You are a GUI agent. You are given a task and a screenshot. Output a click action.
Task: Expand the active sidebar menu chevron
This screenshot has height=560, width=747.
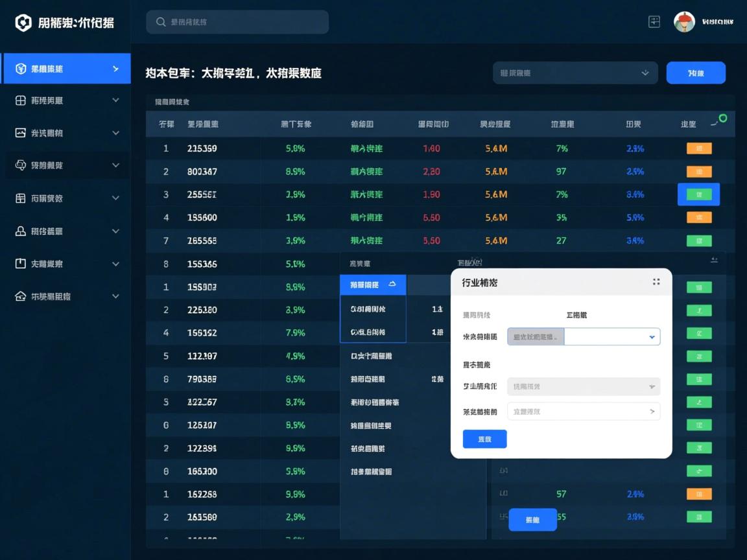(x=115, y=67)
